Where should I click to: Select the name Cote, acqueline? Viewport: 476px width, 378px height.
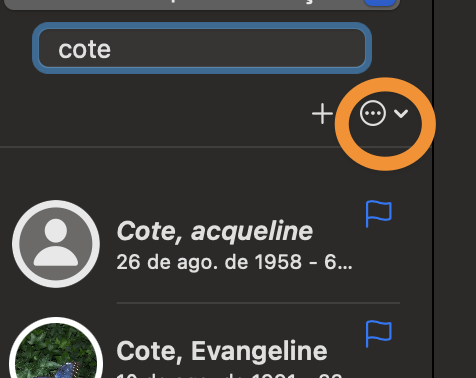click(214, 231)
